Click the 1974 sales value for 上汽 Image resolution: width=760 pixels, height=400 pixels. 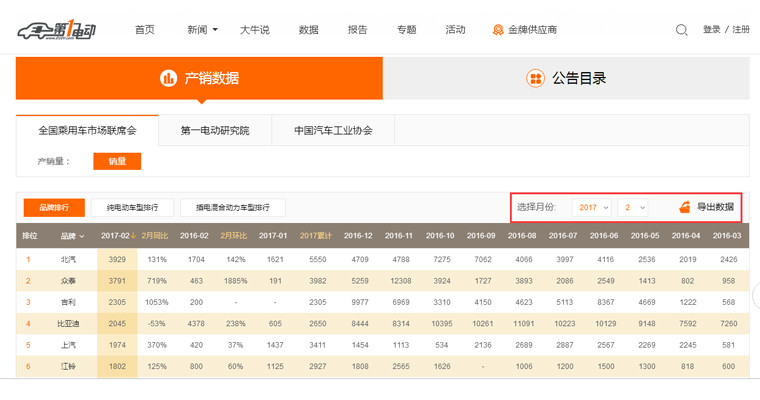117,345
